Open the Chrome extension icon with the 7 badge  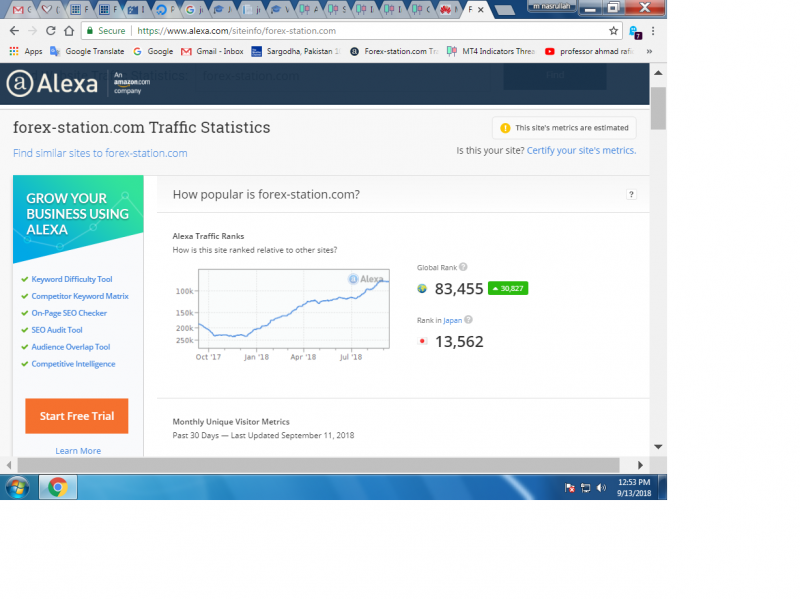pyautogui.click(x=635, y=32)
